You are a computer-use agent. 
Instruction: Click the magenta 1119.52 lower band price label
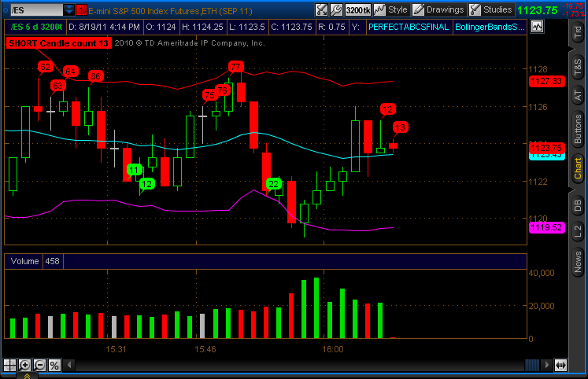pyautogui.click(x=546, y=227)
